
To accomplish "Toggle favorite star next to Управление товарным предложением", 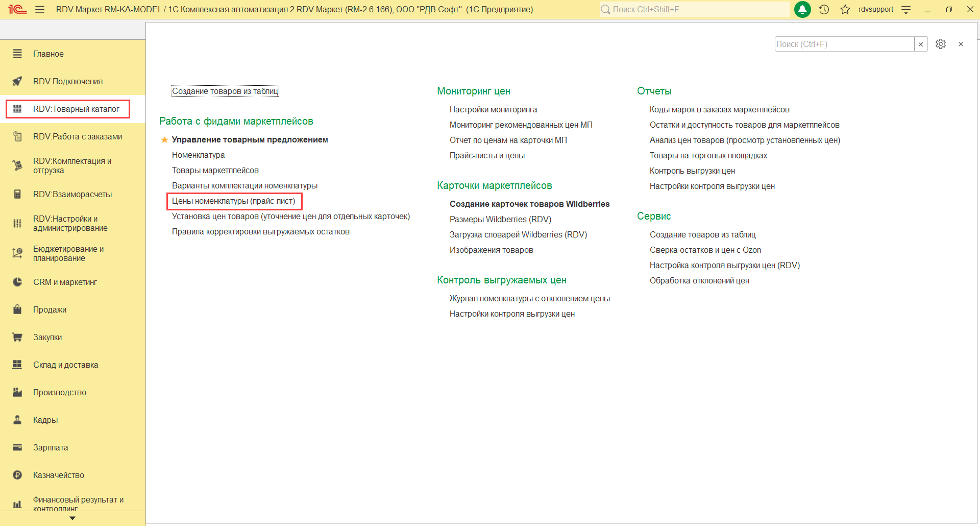I will [x=164, y=140].
